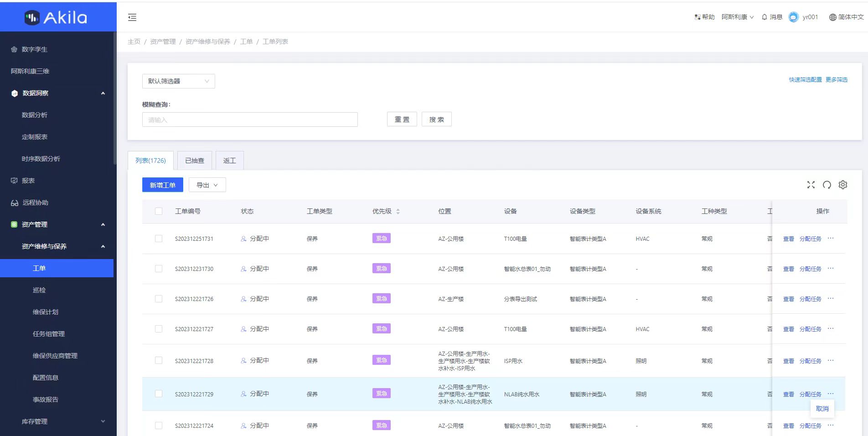Open more actions for S202312251731

coord(831,238)
